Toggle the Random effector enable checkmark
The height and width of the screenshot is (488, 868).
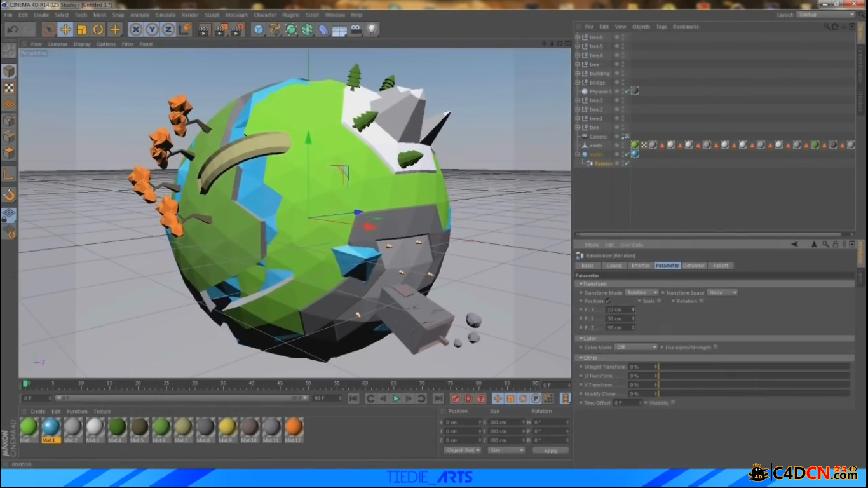point(627,163)
